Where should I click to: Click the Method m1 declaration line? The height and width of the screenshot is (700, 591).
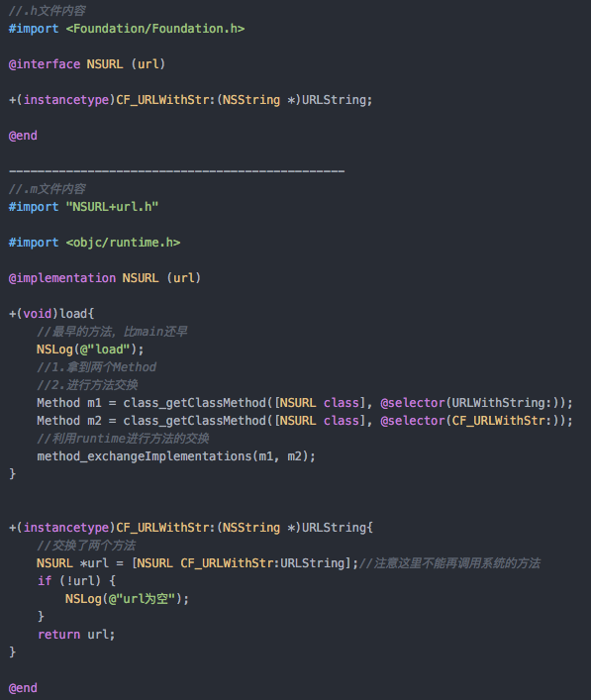[x=305, y=403]
